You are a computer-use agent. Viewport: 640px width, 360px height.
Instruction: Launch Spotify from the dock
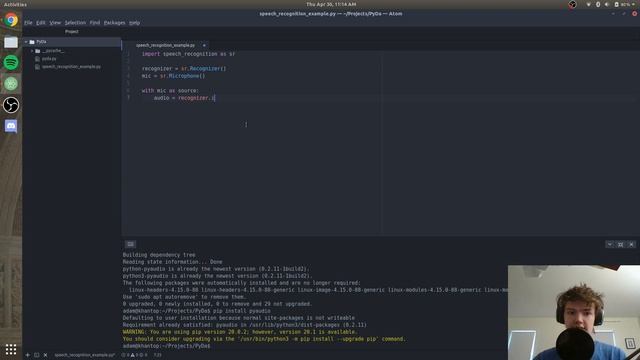(x=11, y=62)
